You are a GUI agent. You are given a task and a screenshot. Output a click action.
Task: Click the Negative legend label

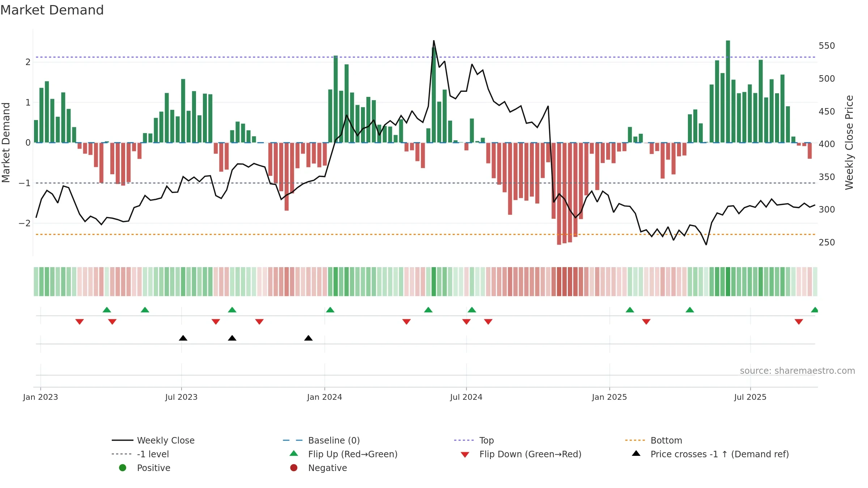point(328,468)
